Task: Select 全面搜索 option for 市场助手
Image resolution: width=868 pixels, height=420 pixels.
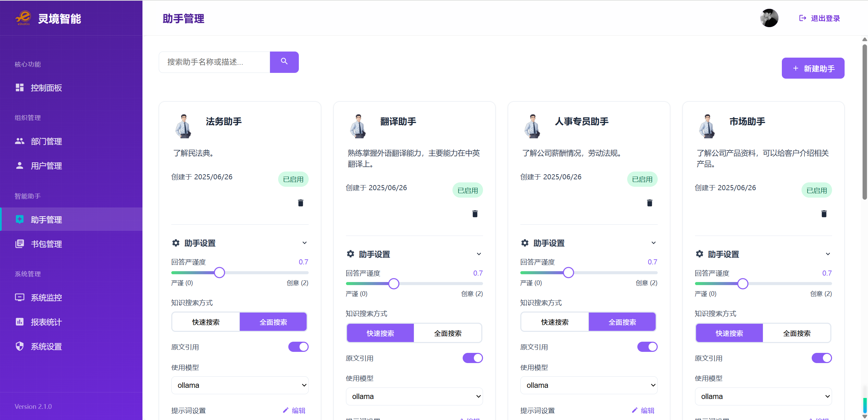Action: [x=796, y=333]
